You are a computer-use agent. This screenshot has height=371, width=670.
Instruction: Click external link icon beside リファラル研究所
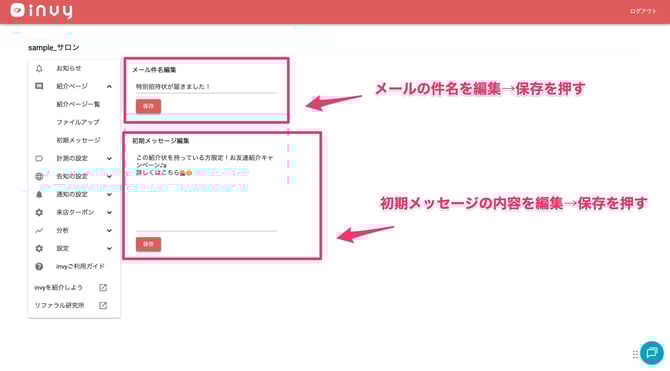pos(103,306)
